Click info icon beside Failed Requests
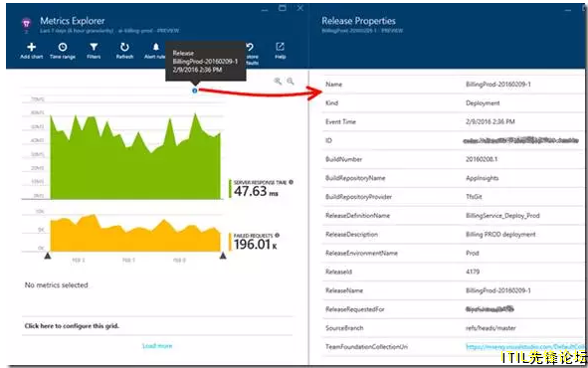Image resolution: width=588 pixels, height=368 pixels. click(278, 236)
